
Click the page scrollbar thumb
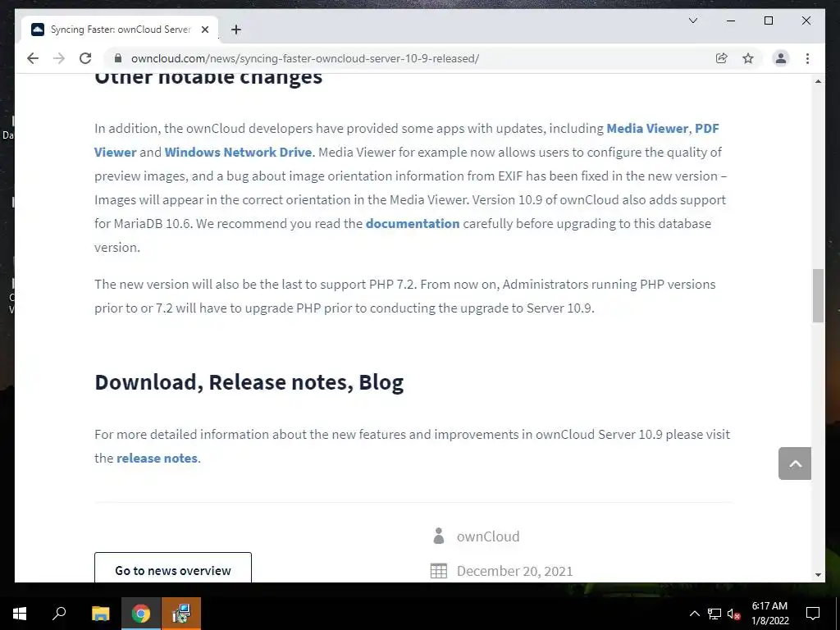pyautogui.click(x=818, y=295)
